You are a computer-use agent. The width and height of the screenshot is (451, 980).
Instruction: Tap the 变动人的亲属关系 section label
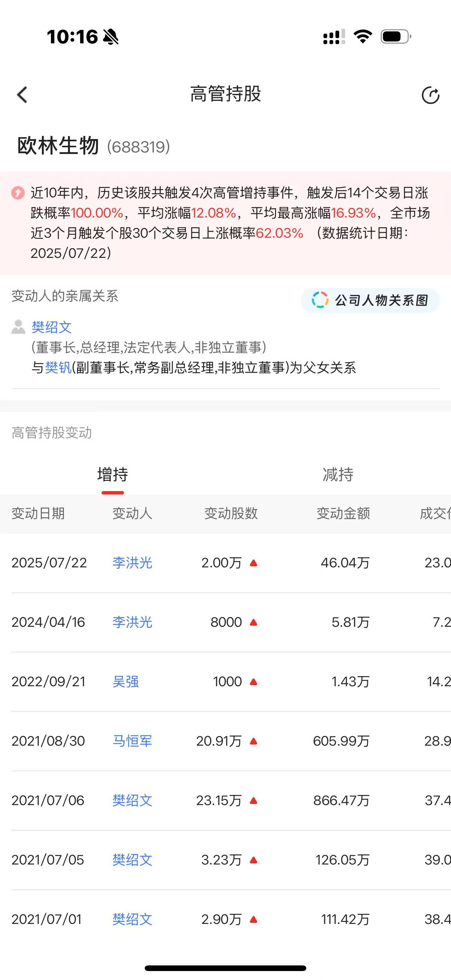[x=65, y=296]
